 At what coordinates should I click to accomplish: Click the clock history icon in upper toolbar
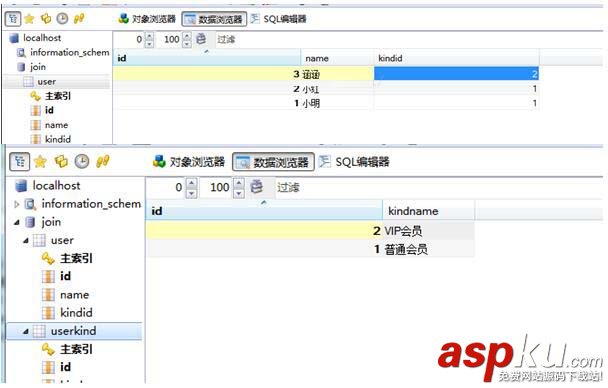(62, 18)
